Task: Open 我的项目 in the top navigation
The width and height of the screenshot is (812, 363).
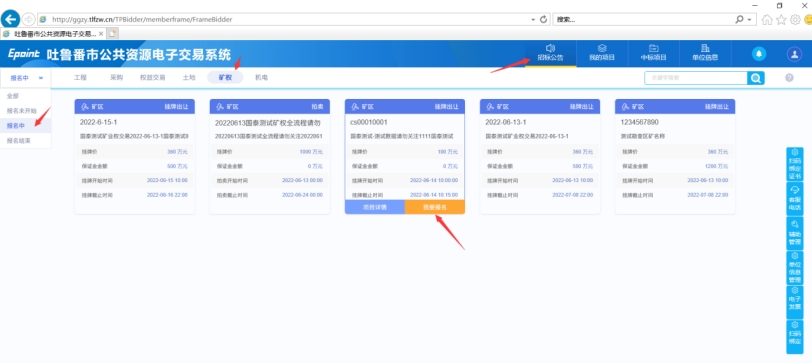Action: pyautogui.click(x=602, y=53)
